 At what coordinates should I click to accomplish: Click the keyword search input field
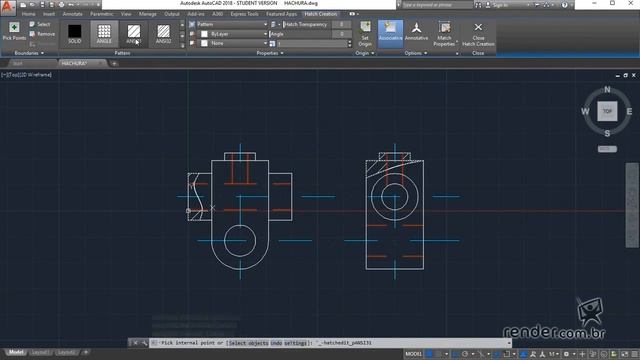tap(437, 5)
